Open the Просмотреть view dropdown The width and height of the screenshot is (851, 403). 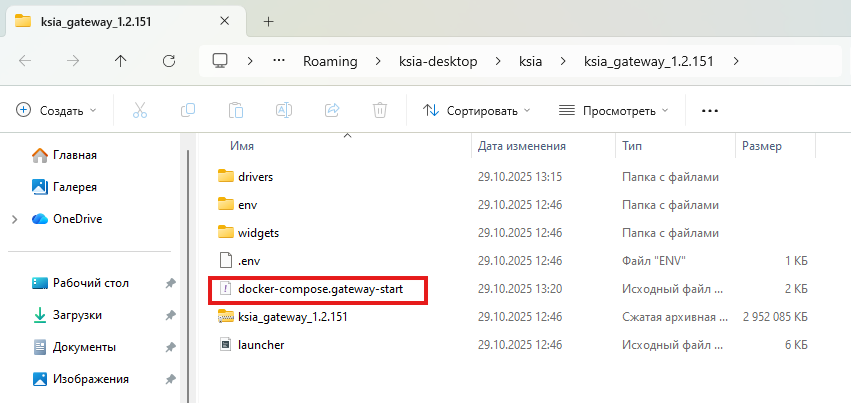(x=613, y=110)
